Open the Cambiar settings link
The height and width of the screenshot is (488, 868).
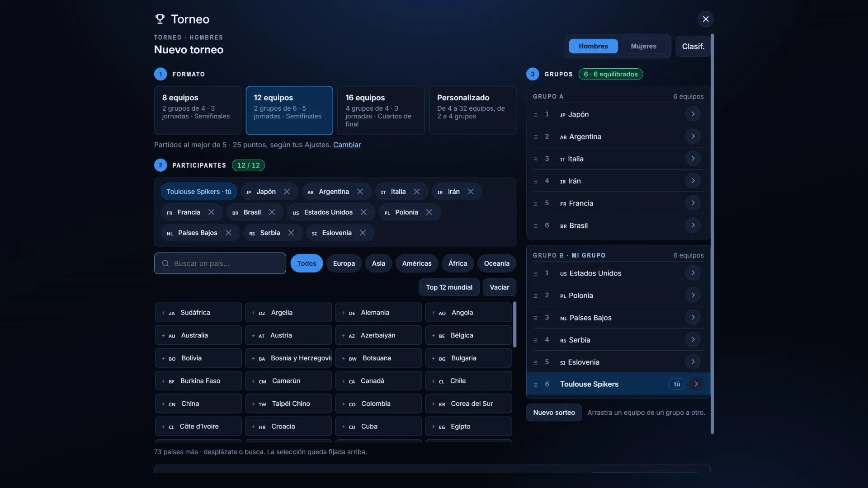point(347,145)
